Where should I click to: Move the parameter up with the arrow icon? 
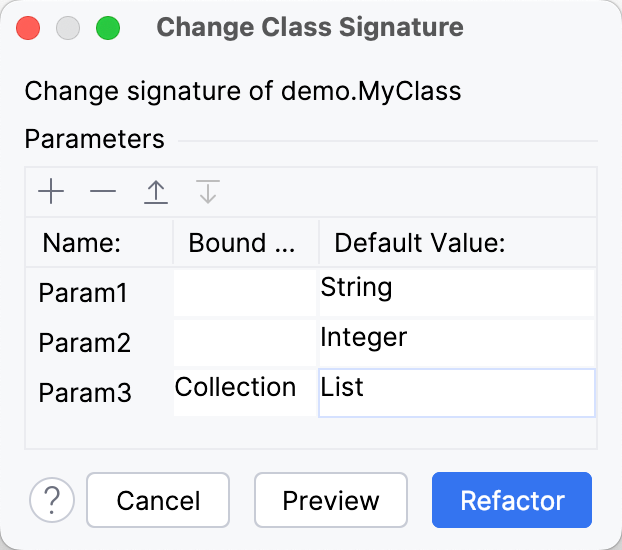point(155,191)
